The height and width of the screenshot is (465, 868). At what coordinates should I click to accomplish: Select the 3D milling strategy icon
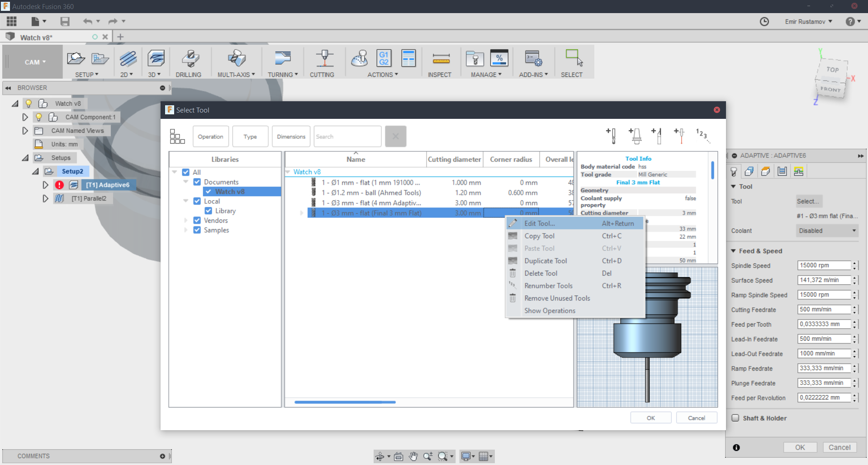[156, 58]
